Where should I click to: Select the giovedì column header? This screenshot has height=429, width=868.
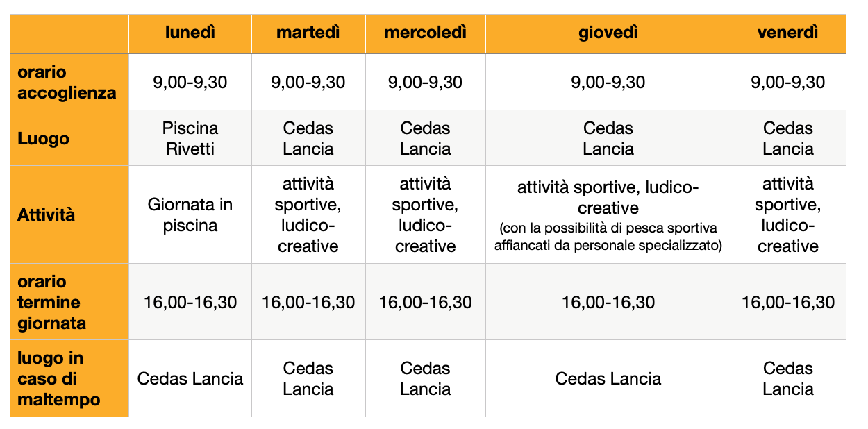pos(608,32)
